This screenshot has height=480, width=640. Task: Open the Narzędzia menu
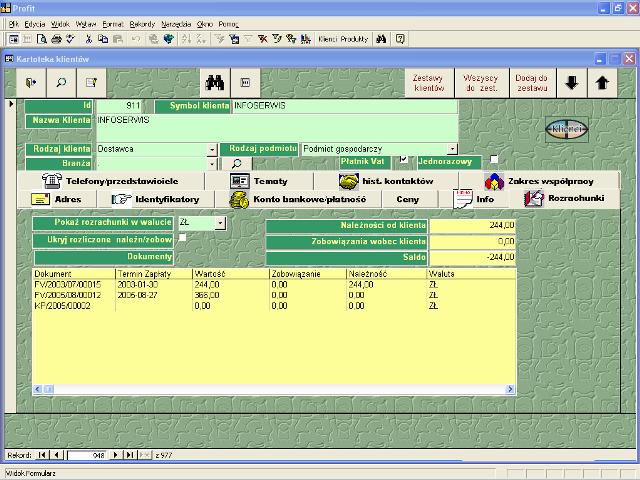point(176,24)
